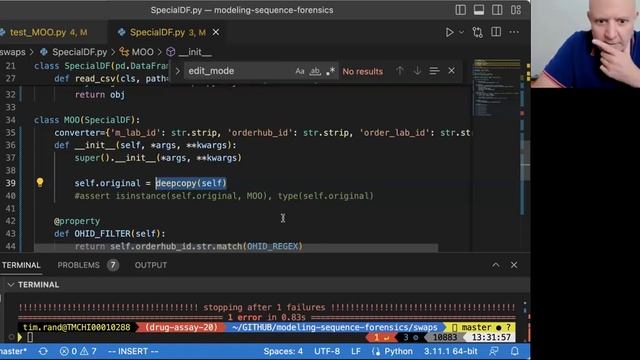Toggle the bottom panel layout icon
This screenshot has width=640, height=360.
click(x=479, y=10)
